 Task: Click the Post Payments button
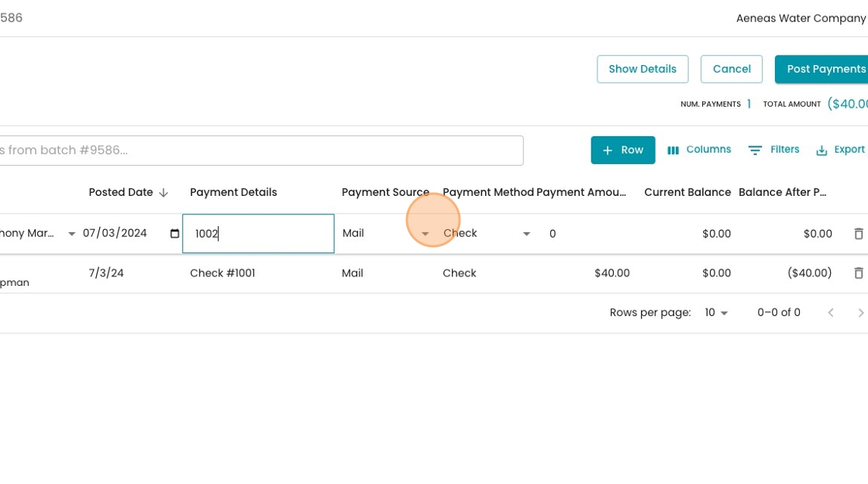pos(822,69)
